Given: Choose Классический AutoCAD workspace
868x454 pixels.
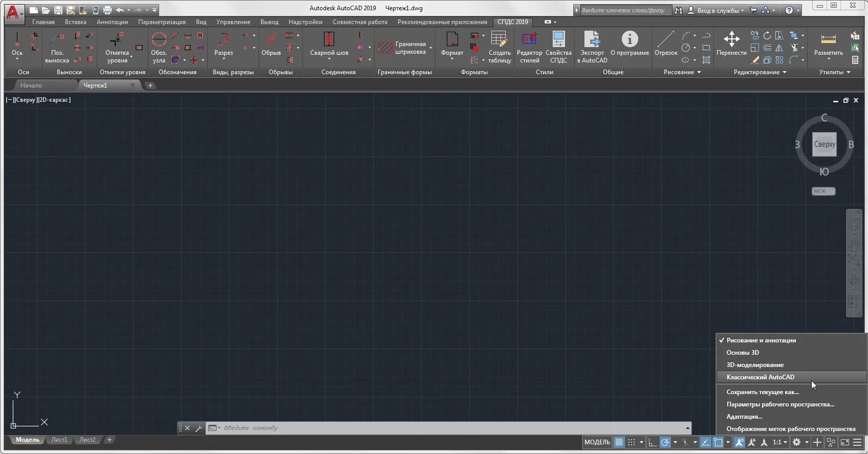Looking at the screenshot, I should 791,377.
